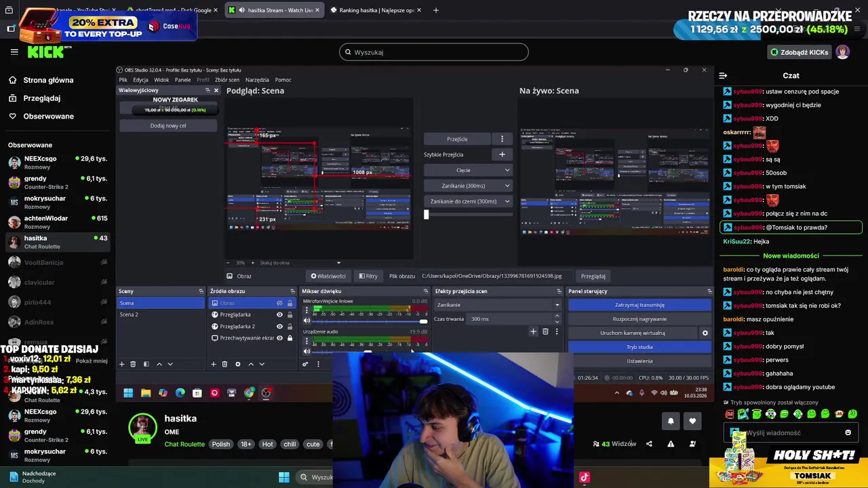
Task: Click Zdobądź KICKs button
Action: pos(799,52)
